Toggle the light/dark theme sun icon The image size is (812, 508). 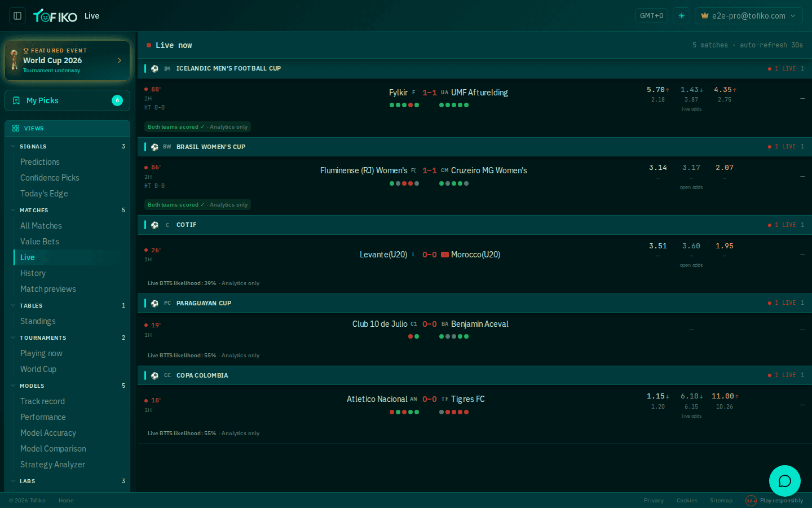point(681,16)
